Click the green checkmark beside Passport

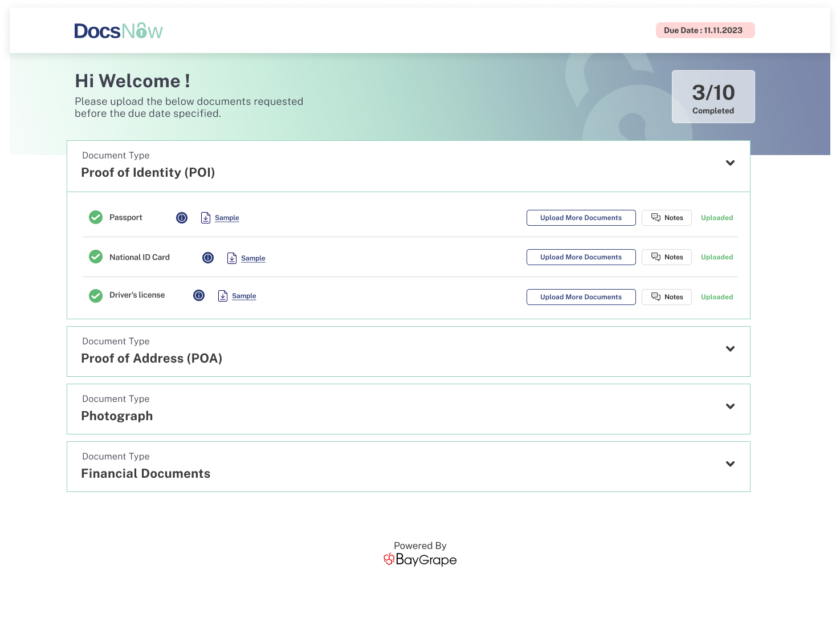click(95, 217)
